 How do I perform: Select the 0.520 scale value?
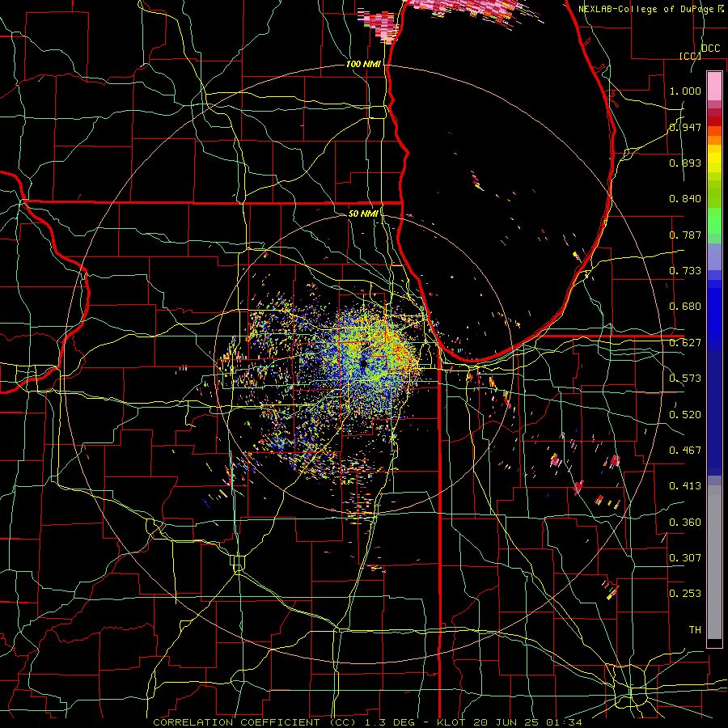685,415
